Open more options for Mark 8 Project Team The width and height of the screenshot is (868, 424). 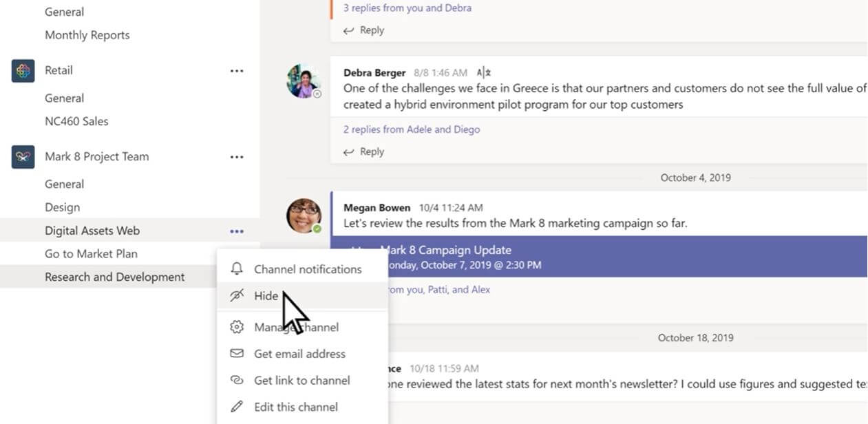click(237, 157)
